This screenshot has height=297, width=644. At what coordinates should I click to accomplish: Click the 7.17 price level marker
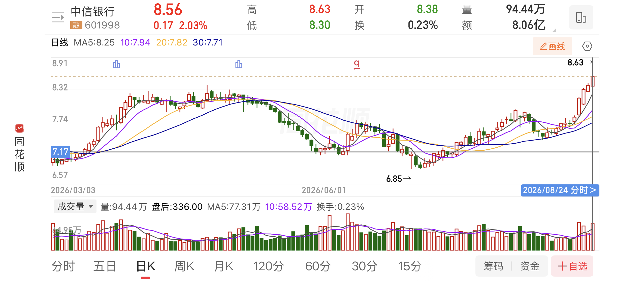60,152
